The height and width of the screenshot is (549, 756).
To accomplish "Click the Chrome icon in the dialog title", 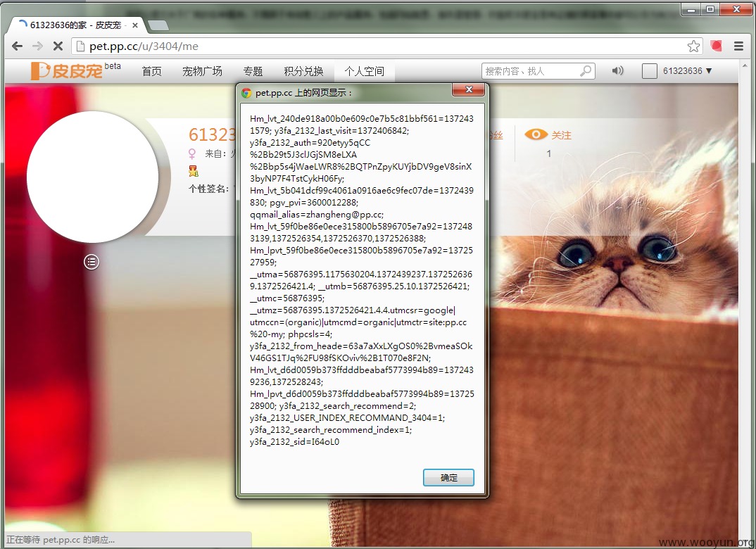I will click(246, 93).
